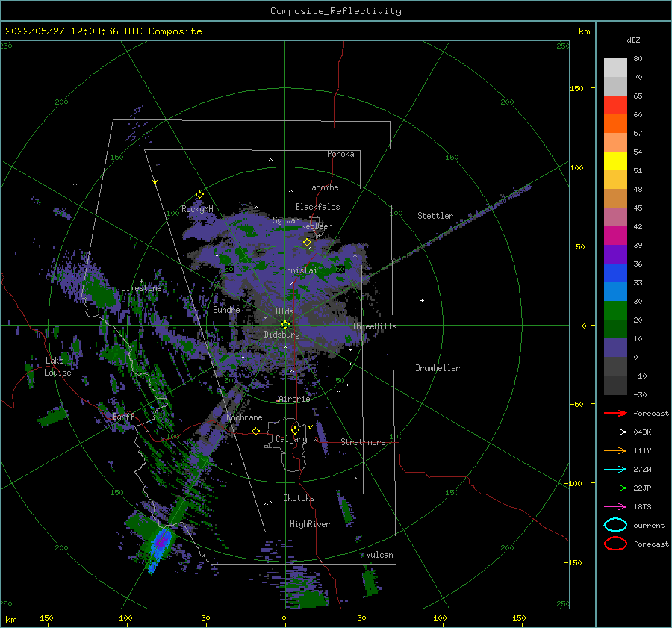Click the Olds city label

[284, 311]
